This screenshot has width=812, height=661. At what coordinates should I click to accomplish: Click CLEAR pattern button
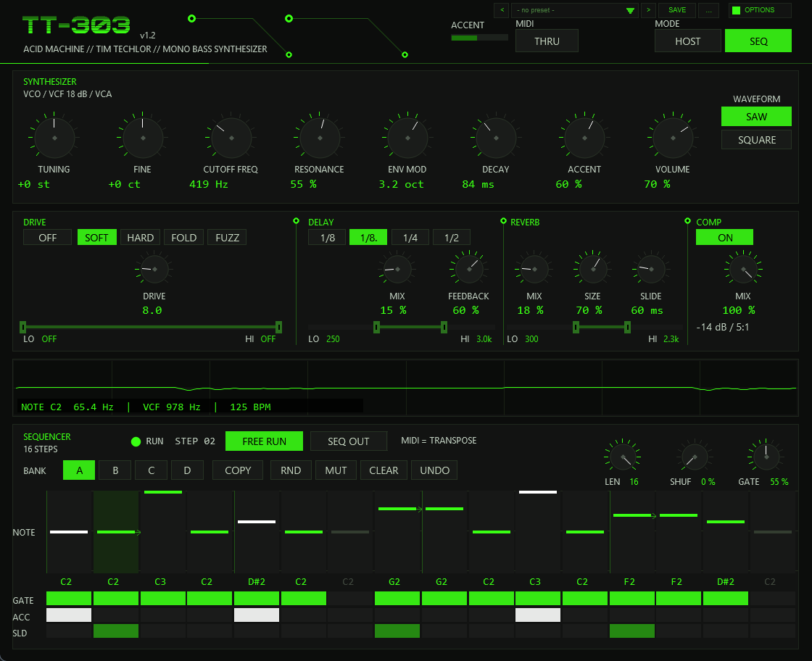(384, 470)
